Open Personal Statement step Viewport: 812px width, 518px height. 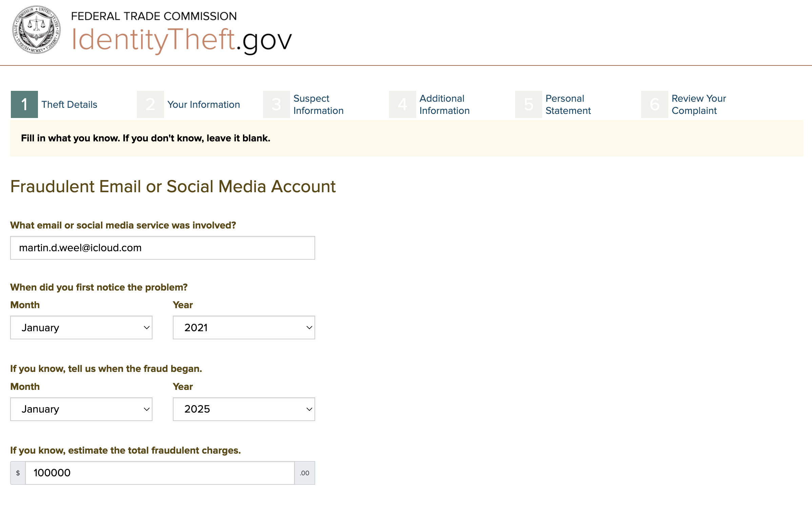click(568, 104)
